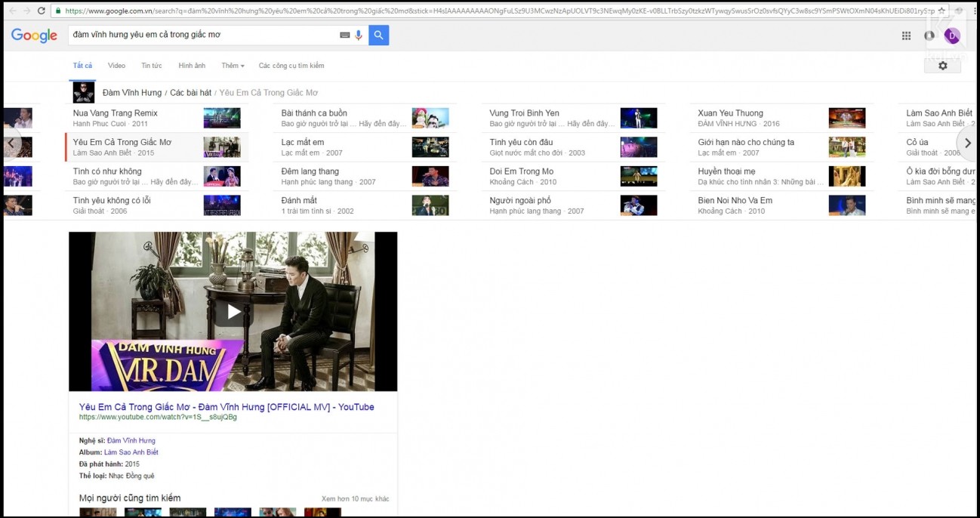
Task: Click the Doi Em Trong Mo thumbnail
Action: tap(639, 176)
